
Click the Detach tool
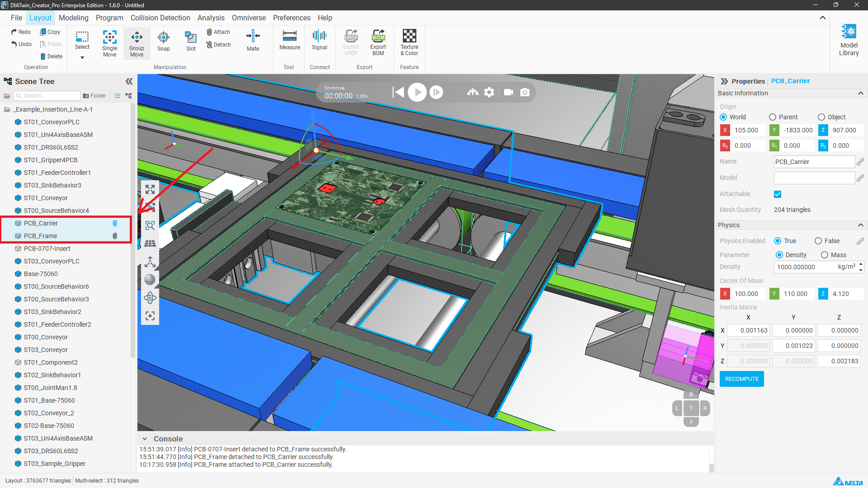(218, 45)
